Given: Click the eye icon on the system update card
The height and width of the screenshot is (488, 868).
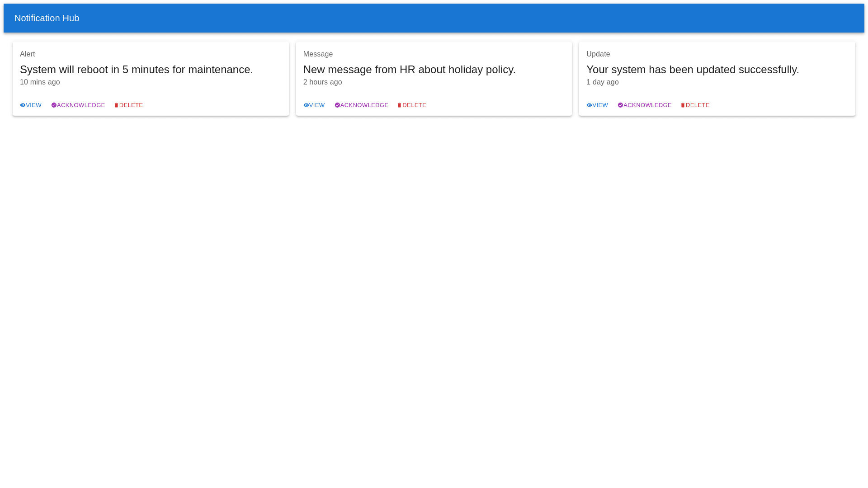Looking at the screenshot, I should 589,105.
